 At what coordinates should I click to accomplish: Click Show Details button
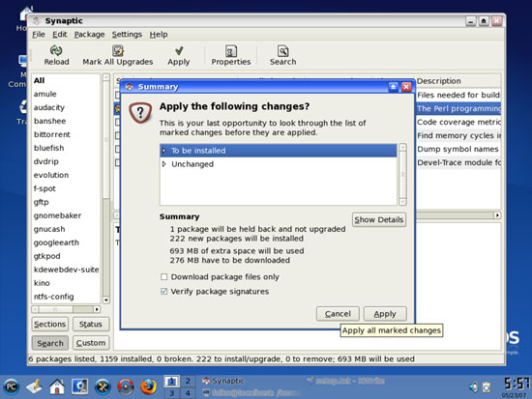[379, 219]
